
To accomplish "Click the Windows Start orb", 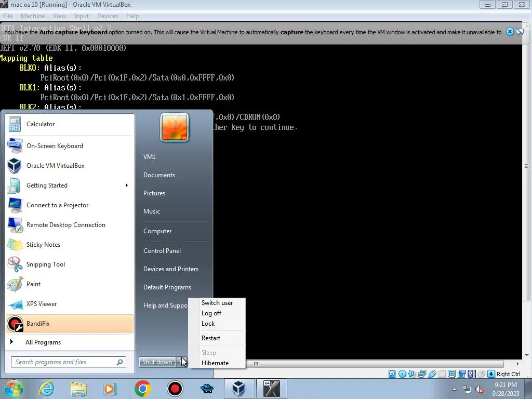I will pos(14,389).
